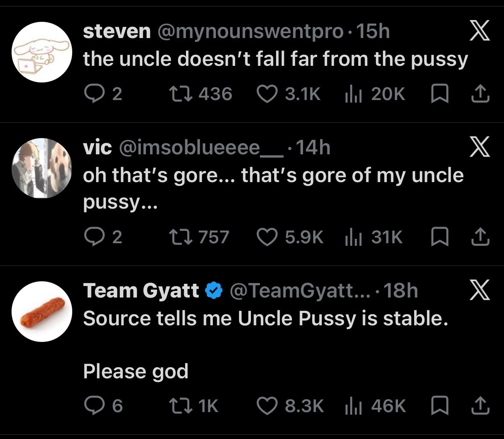Open steven's Cinnamoroll profile picture
The width and height of the screenshot is (504, 439).
(42, 52)
